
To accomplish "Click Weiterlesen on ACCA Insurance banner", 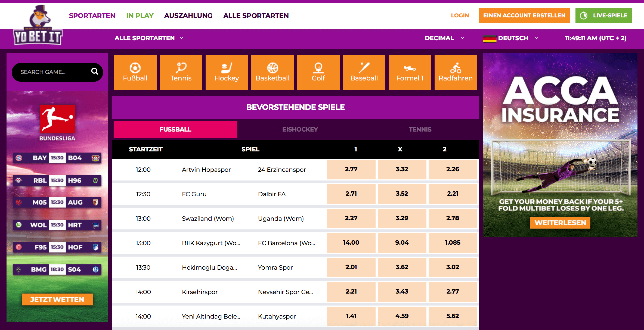I will pos(560,223).
